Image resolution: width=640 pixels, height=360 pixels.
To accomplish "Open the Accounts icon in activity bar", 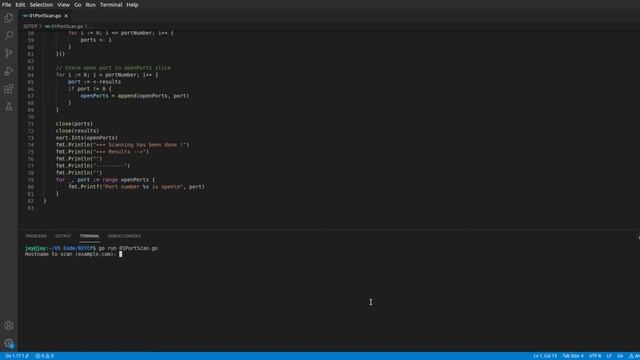I will (x=9, y=325).
